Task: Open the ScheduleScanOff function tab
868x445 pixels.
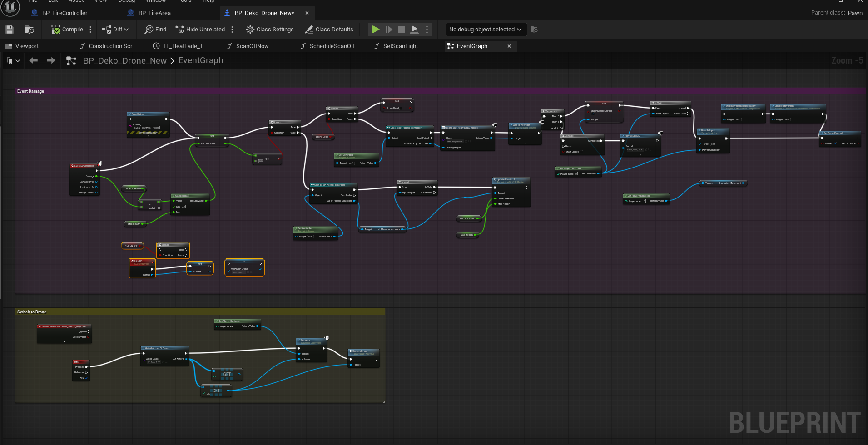Action: point(328,46)
